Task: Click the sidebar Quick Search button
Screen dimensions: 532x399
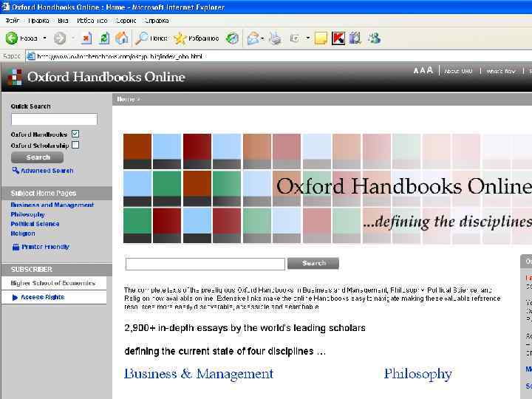Action: pos(38,157)
